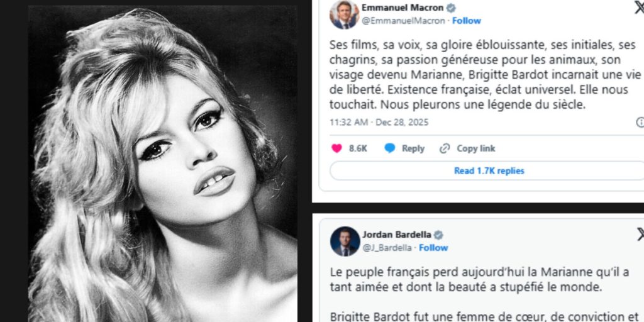Screen dimensions: 644x322
Task: Open Jordan Bardella's profile picture
Action: pos(345,241)
